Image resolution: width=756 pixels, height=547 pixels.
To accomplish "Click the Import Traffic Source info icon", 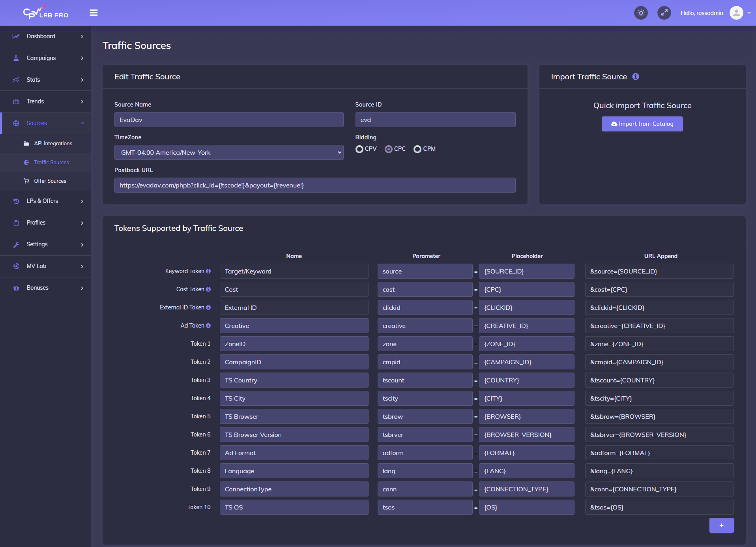I will (x=635, y=77).
